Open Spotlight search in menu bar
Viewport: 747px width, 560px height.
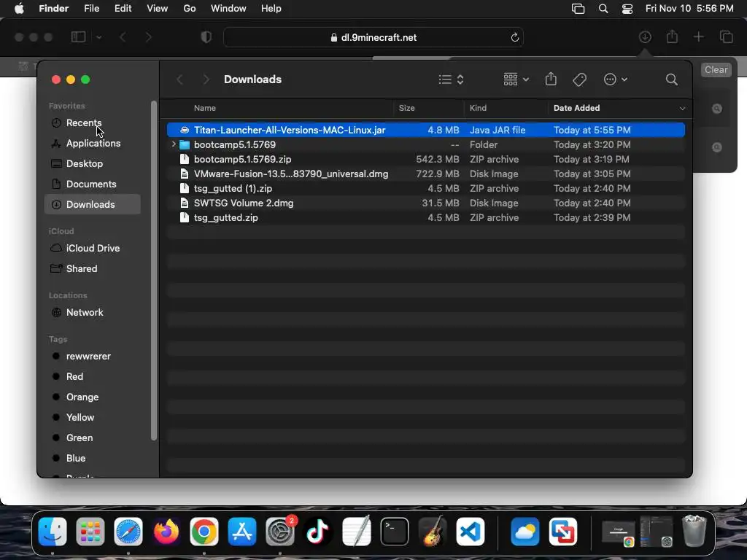pos(603,9)
